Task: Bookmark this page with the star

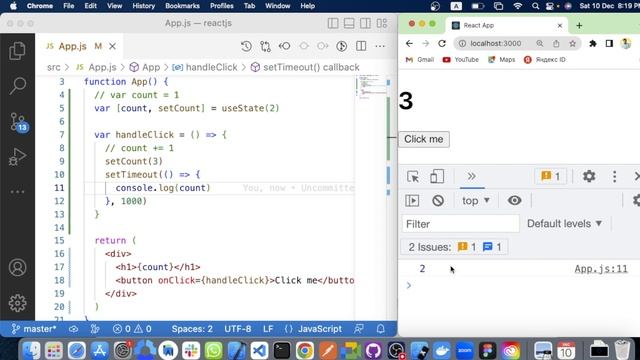Action: pos(573,43)
